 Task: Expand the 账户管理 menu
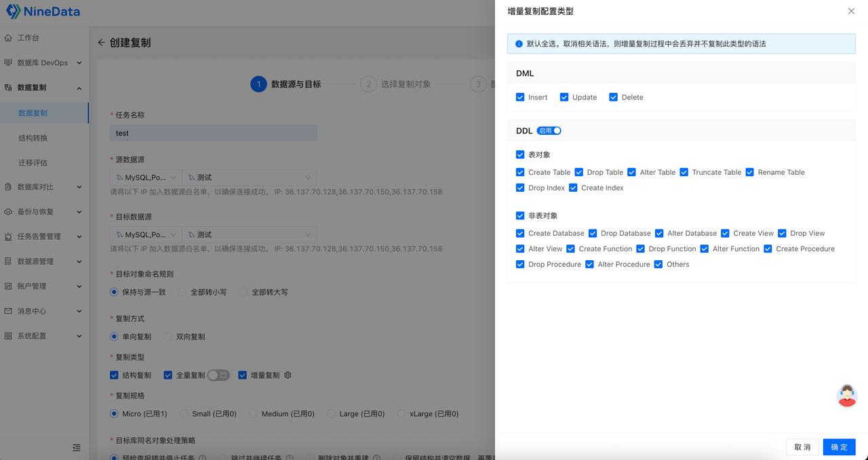pos(79,287)
